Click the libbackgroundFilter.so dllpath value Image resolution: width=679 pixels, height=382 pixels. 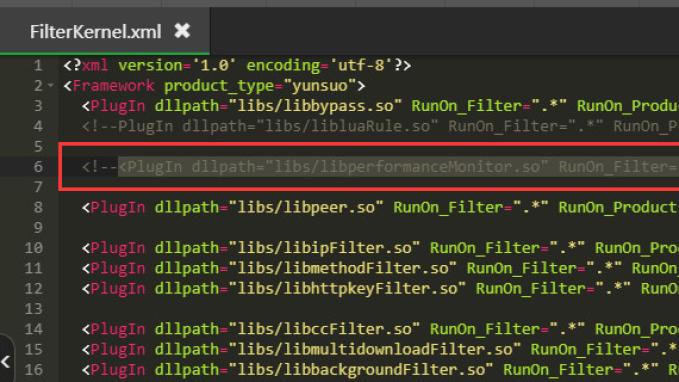[361, 370]
